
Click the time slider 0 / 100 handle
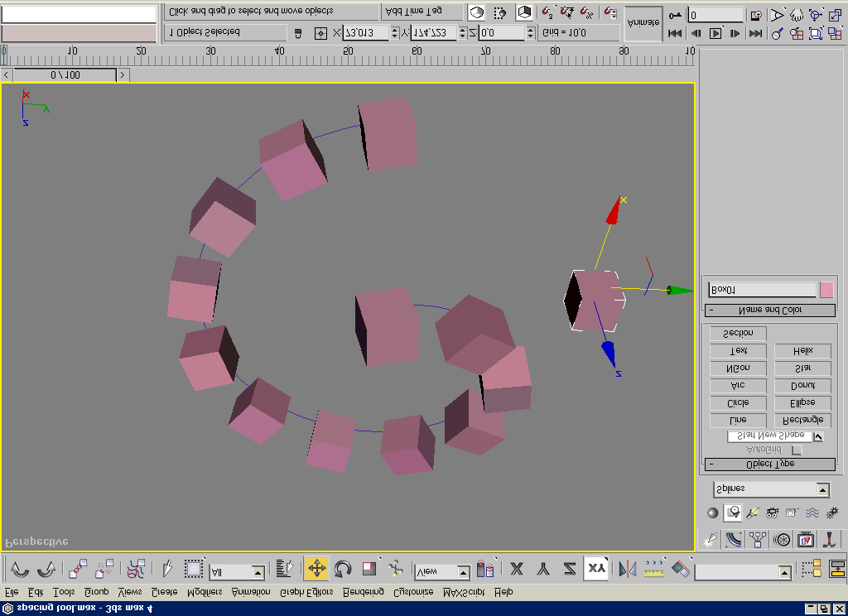pos(65,75)
